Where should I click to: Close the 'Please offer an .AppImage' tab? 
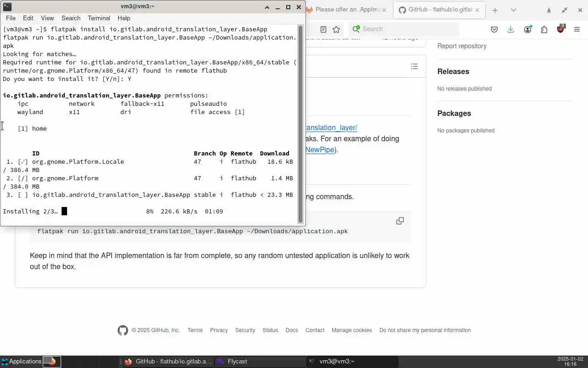coord(384,10)
